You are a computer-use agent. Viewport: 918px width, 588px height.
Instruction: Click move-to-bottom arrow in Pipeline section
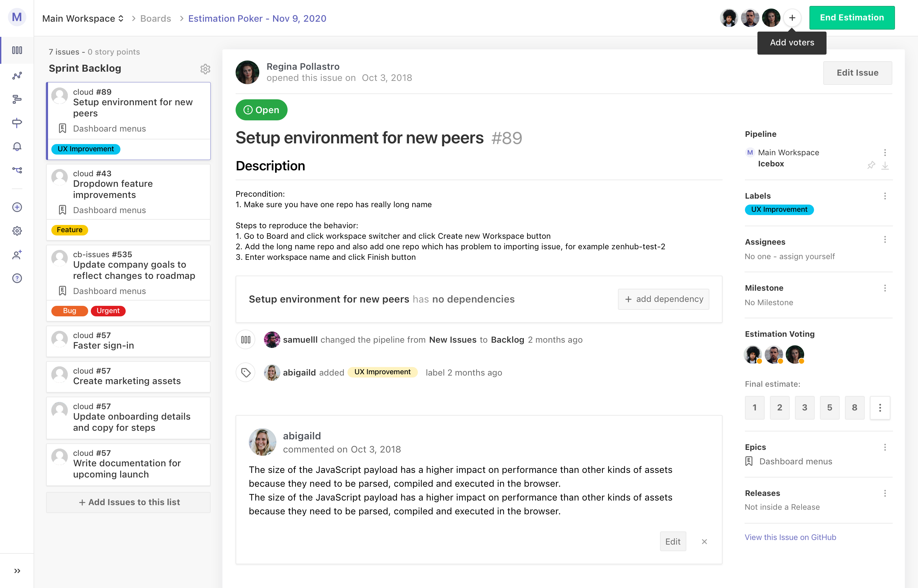[x=885, y=165]
